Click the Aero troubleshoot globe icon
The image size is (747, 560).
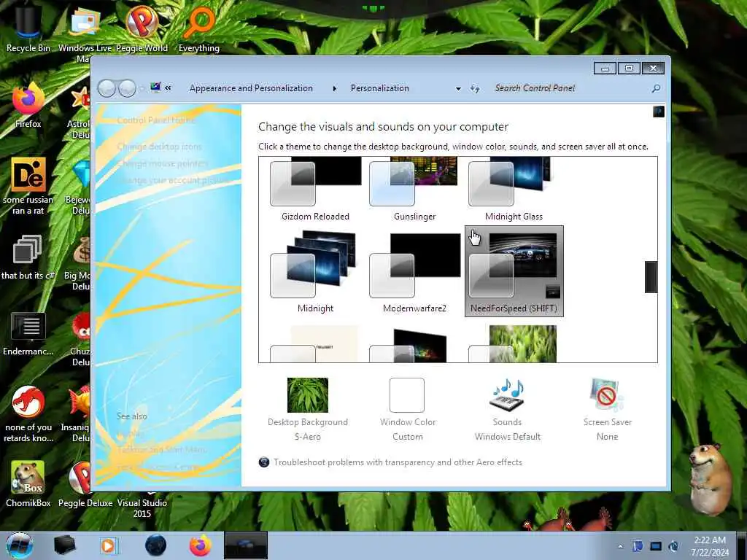click(x=264, y=462)
